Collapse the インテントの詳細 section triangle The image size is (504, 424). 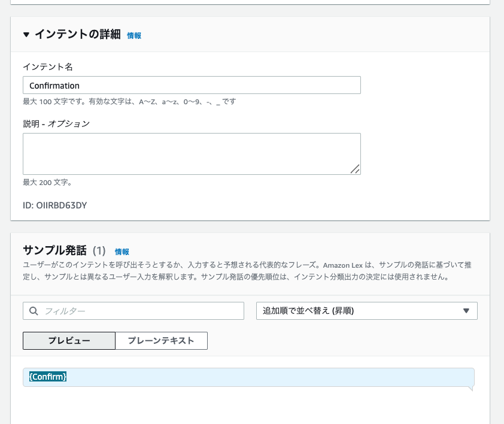click(26, 34)
